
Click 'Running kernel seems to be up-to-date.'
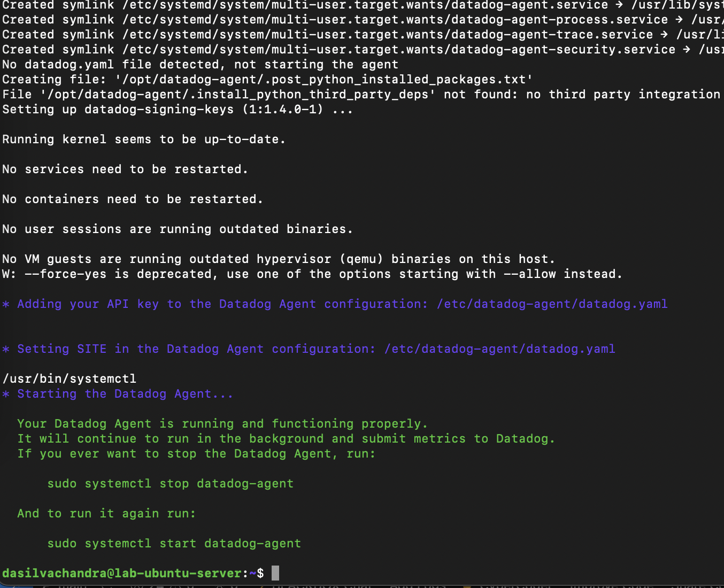(144, 140)
